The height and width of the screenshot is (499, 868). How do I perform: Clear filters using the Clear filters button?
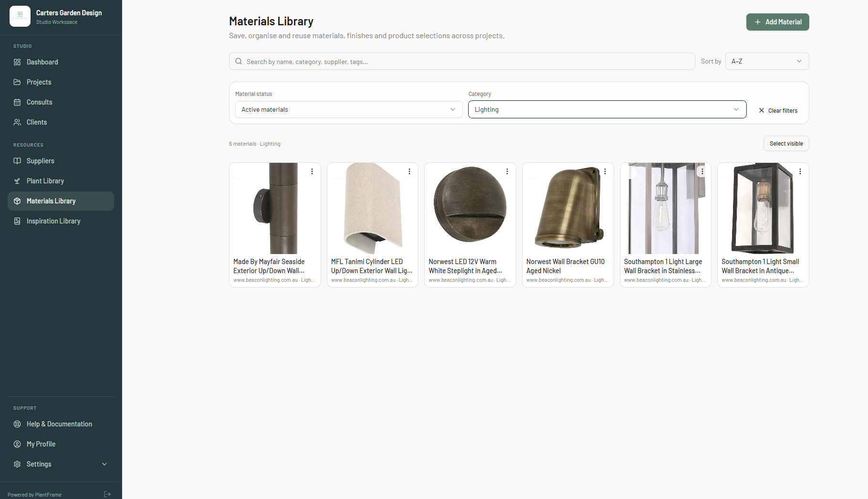coord(778,110)
